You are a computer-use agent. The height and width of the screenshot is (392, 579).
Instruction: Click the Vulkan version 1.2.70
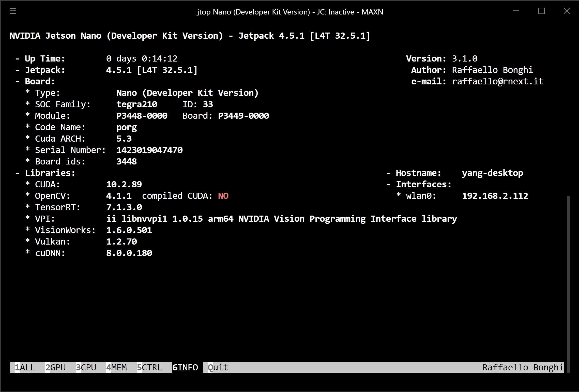coord(121,242)
